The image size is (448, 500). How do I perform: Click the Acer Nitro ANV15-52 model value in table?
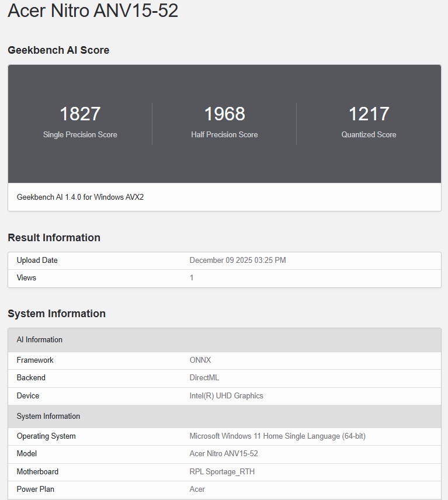click(224, 454)
